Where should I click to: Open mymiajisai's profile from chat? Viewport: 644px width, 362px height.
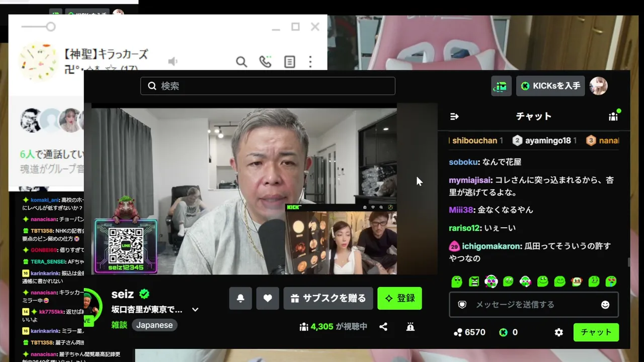coord(470,180)
